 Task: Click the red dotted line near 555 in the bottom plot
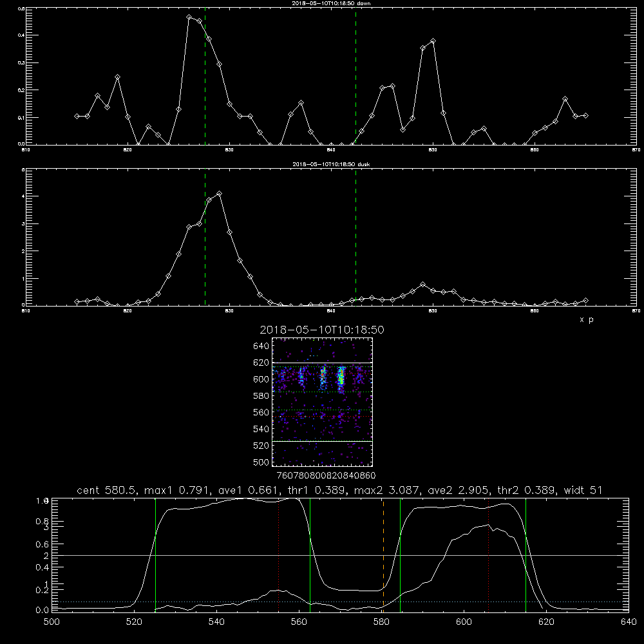point(279,554)
